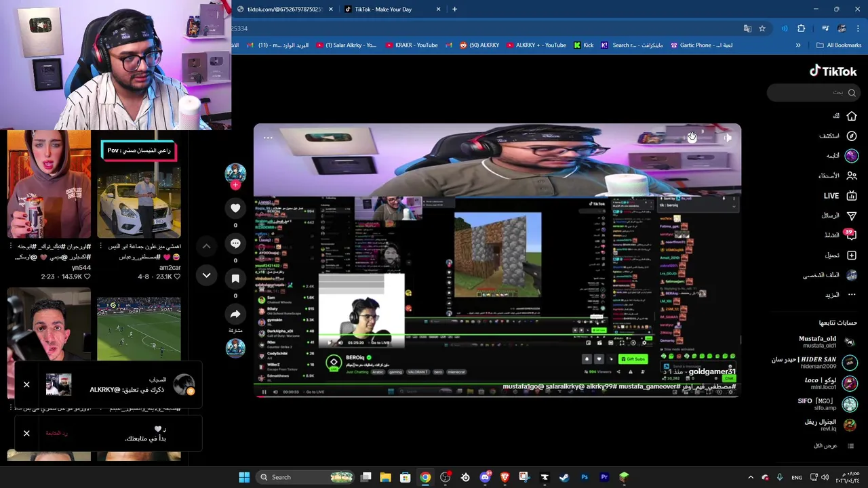Click the hashtag #mustafa_gameover in caption
Image resolution: width=868 pixels, height=488 pixels.
649,386
